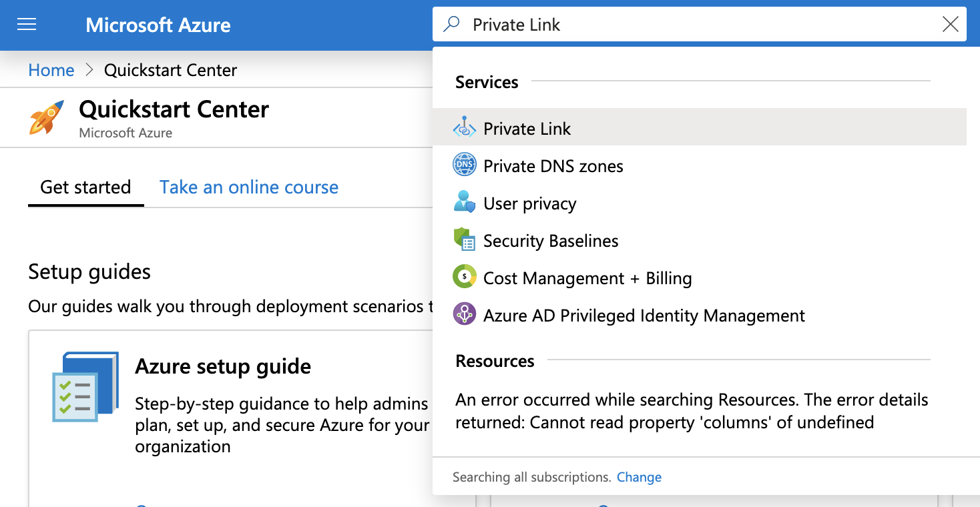Click the Home breadcrumb link
Image resolution: width=980 pixels, height=507 pixels.
(51, 70)
